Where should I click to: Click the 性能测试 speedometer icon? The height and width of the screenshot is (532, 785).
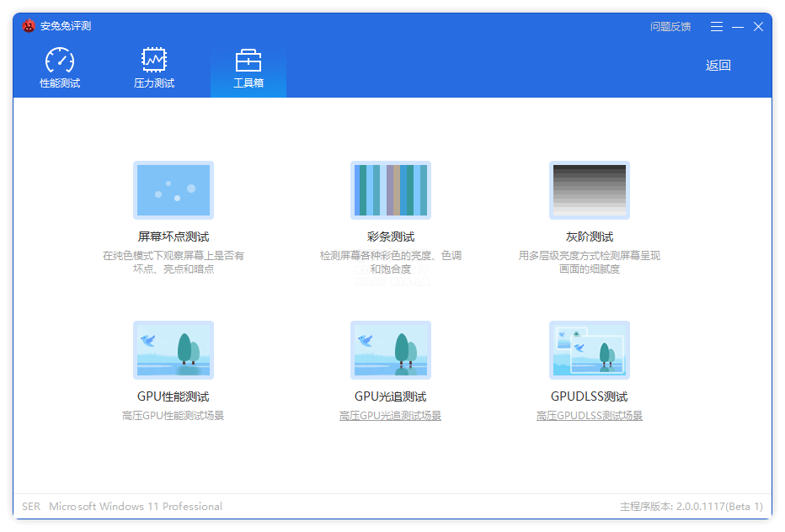click(x=60, y=61)
